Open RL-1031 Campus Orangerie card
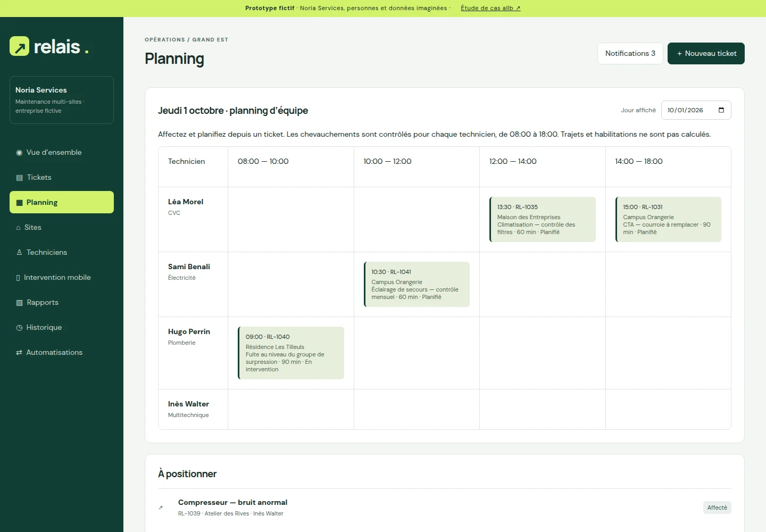Screen dimensions: 766x532 (668, 219)
